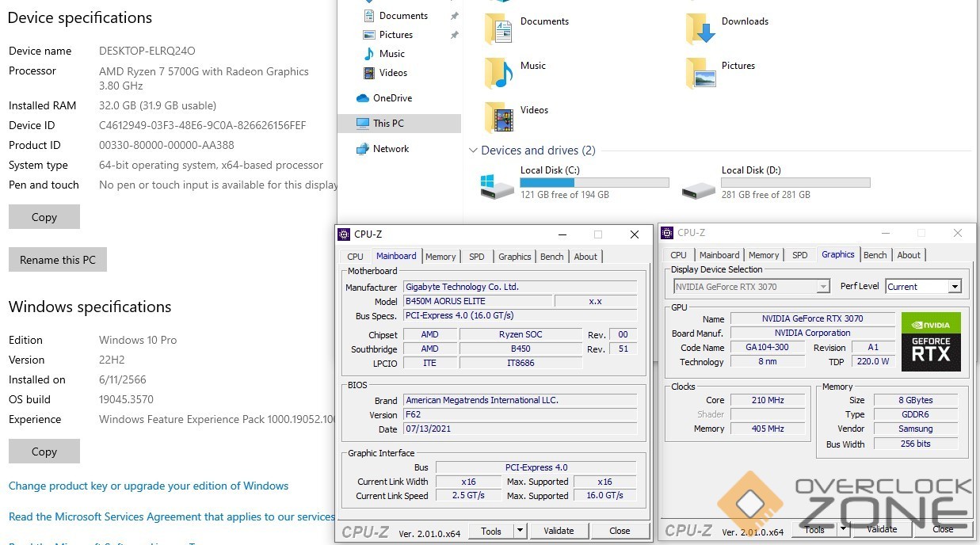The height and width of the screenshot is (545, 980).
Task: Click the CPU-Z title bar icon of Mainboard window
Action: click(344, 234)
